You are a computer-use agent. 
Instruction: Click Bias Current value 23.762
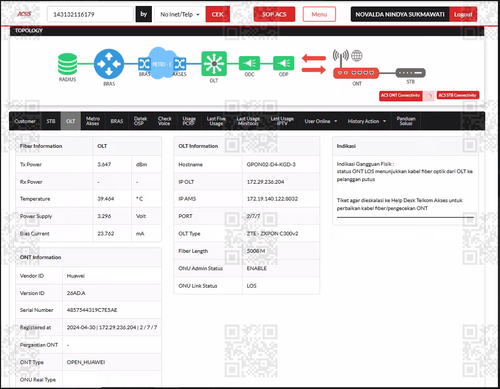click(106, 233)
